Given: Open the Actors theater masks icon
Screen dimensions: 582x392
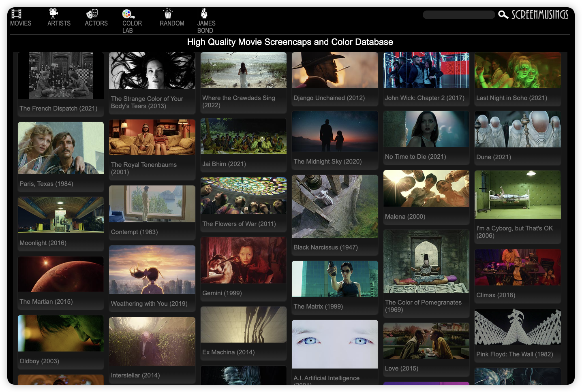Looking at the screenshot, I should tap(92, 14).
